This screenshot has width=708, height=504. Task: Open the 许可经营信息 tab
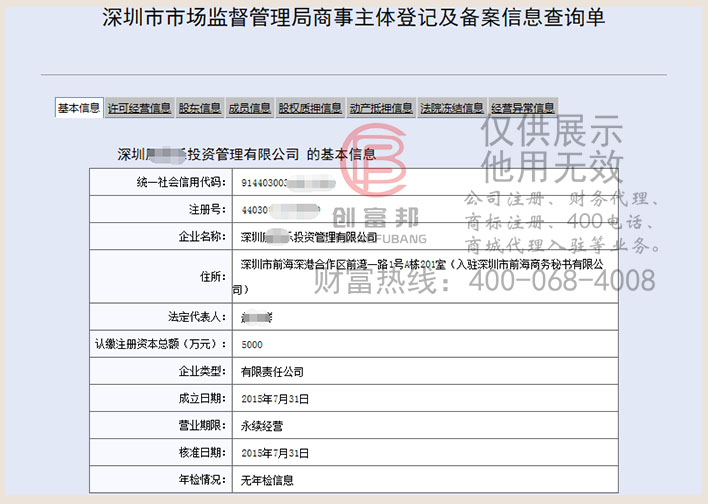click(139, 108)
